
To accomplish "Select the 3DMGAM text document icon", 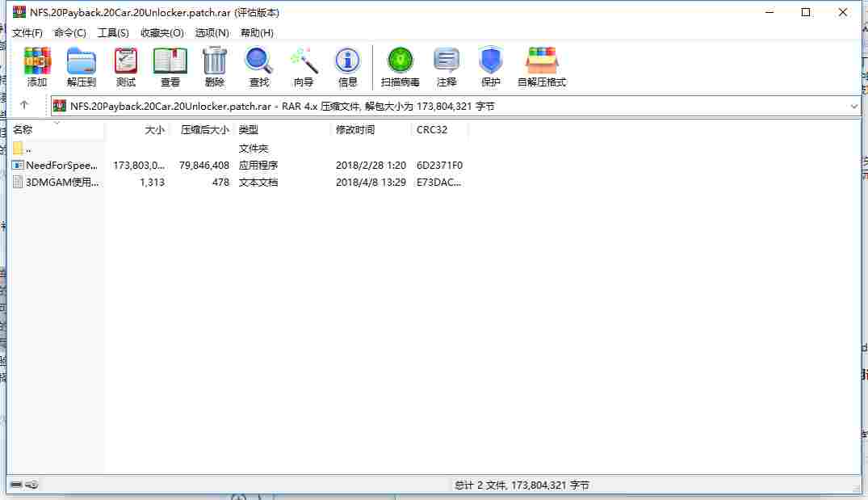I will (x=18, y=182).
